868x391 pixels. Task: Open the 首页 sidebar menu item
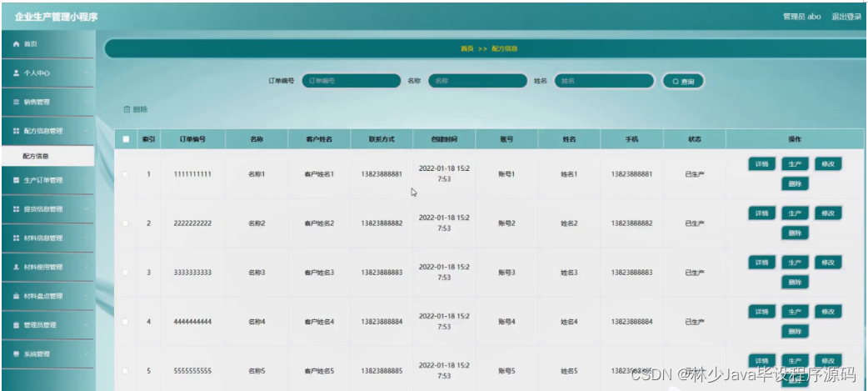click(47, 43)
